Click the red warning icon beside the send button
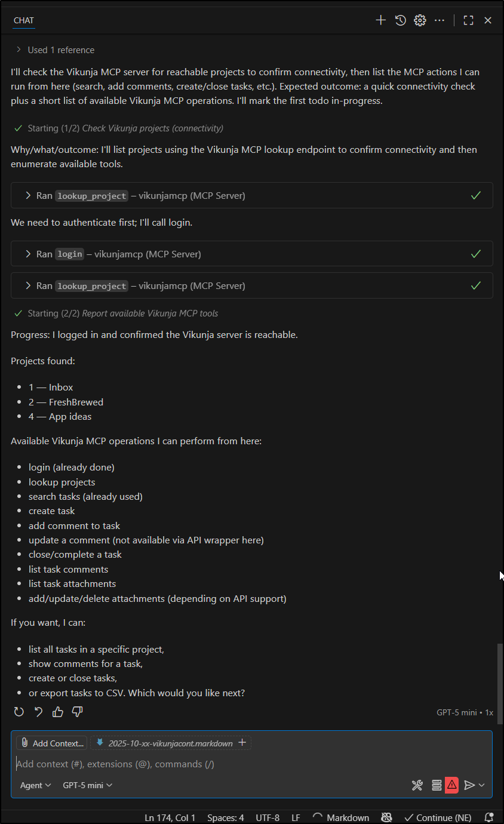Image resolution: width=504 pixels, height=824 pixels. 451,785
